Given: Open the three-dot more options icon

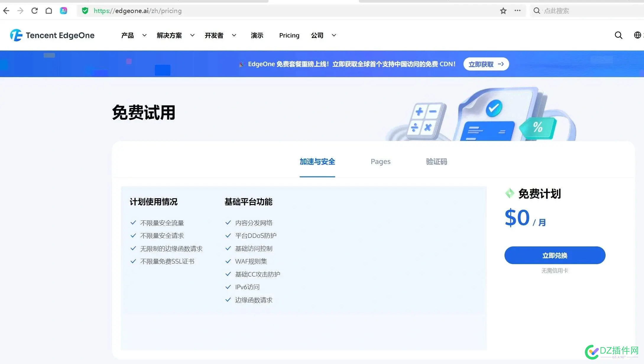Looking at the screenshot, I should pos(517,11).
